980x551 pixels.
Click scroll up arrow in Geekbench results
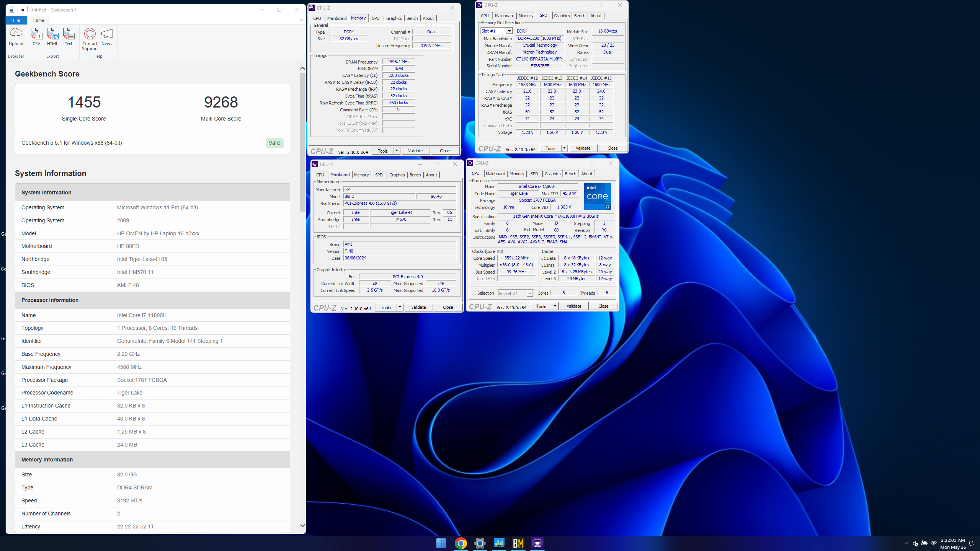click(302, 68)
